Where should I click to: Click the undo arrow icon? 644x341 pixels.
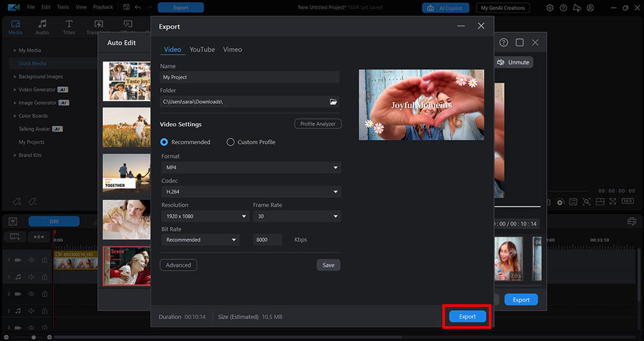pos(138,7)
